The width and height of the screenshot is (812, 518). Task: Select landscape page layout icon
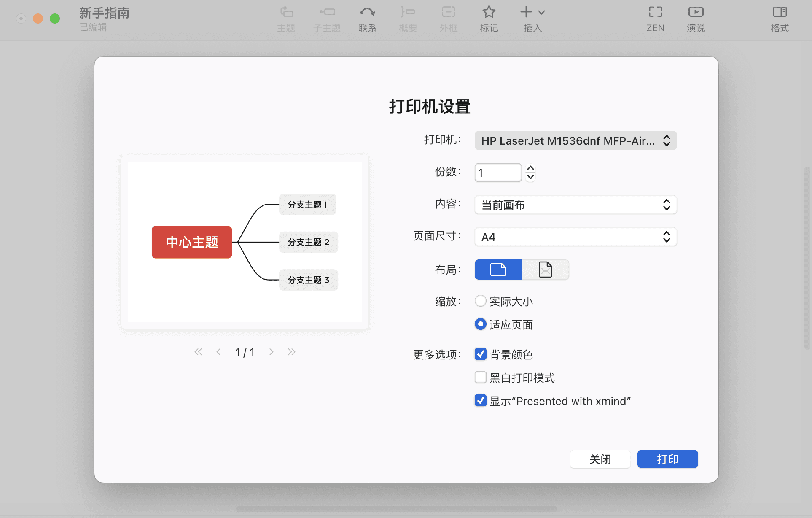(498, 269)
